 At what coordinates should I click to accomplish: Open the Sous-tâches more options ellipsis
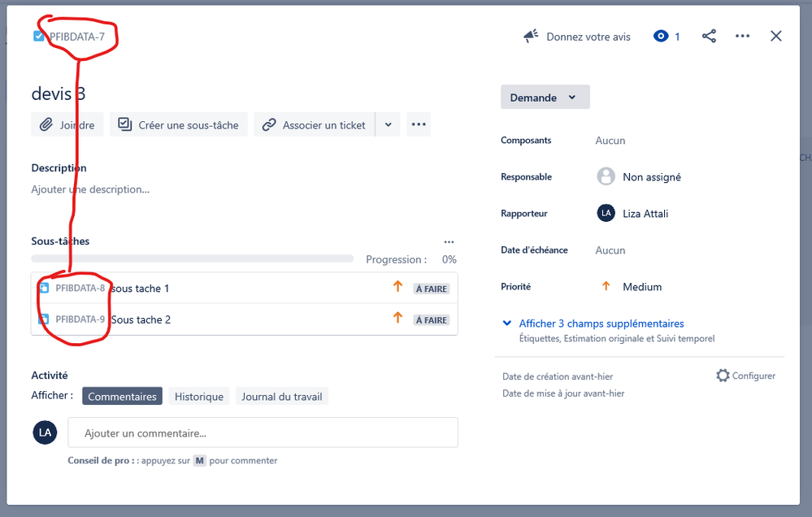(x=449, y=241)
